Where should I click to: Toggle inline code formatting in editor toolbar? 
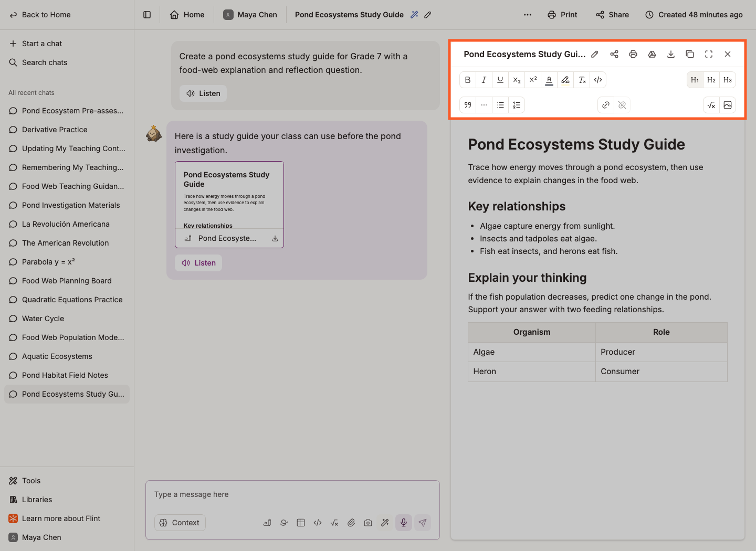pyautogui.click(x=598, y=80)
